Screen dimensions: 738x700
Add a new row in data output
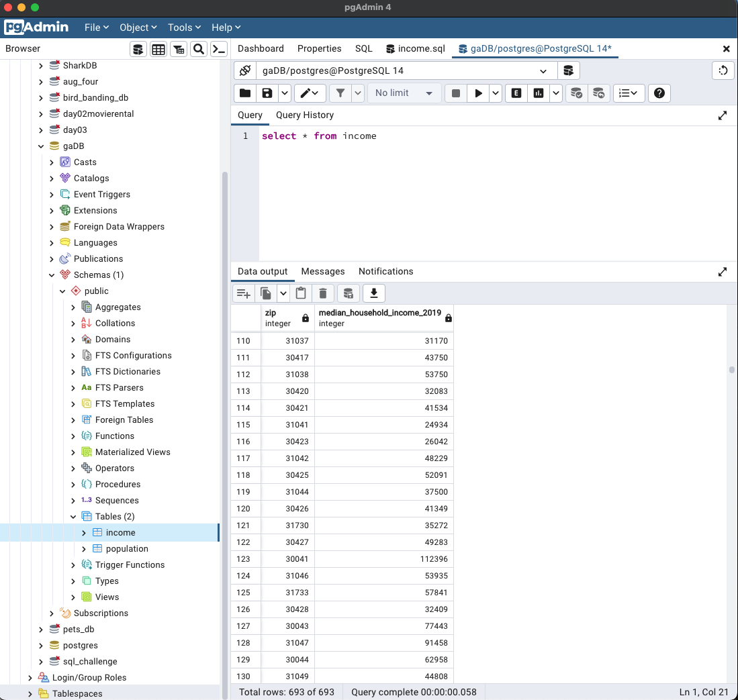click(243, 293)
